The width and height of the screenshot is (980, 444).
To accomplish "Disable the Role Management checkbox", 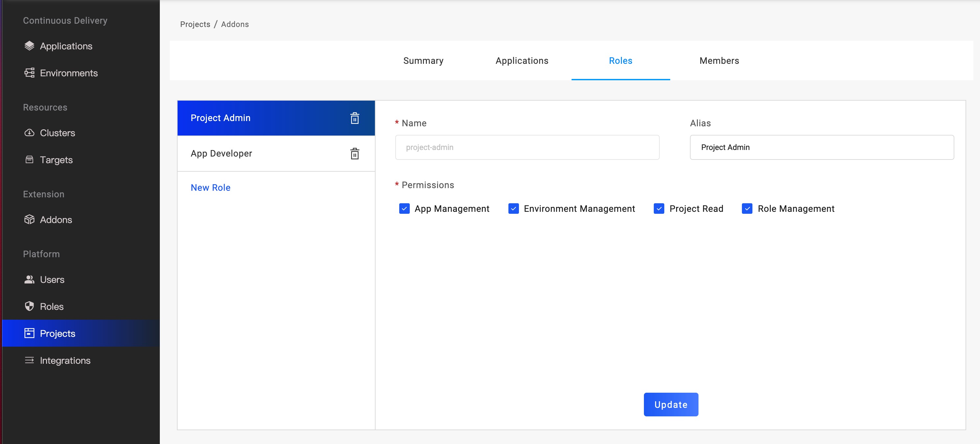I will 747,209.
